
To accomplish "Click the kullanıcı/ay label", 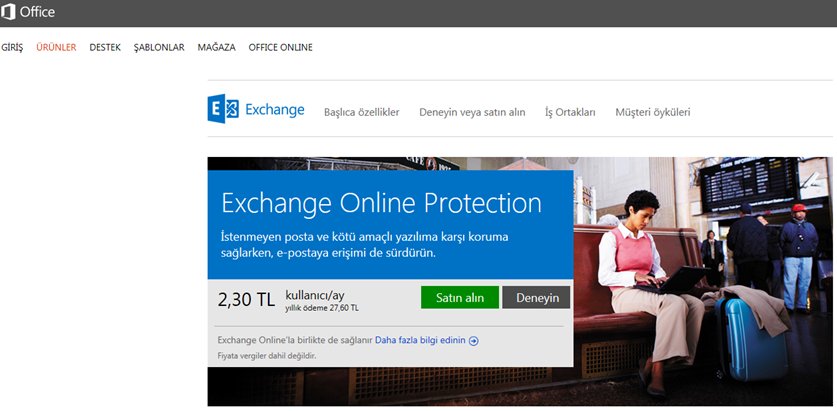I will (315, 295).
